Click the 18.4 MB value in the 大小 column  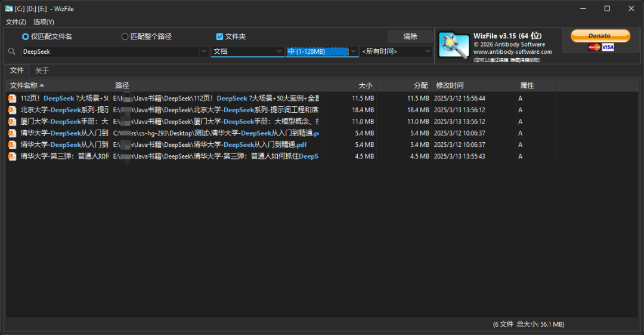(363, 110)
